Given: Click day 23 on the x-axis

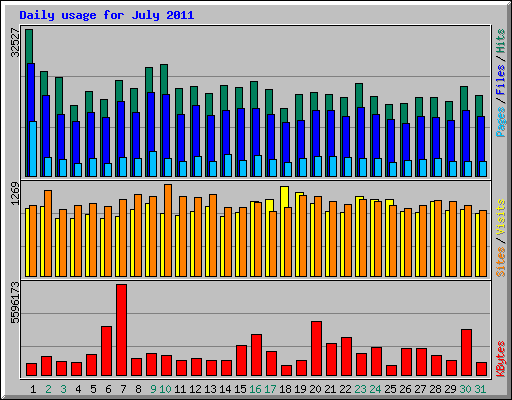Looking at the screenshot, I should (x=360, y=389).
